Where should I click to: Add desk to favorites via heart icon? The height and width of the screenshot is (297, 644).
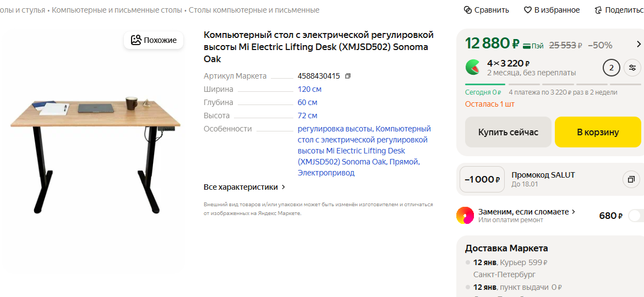[527, 10]
